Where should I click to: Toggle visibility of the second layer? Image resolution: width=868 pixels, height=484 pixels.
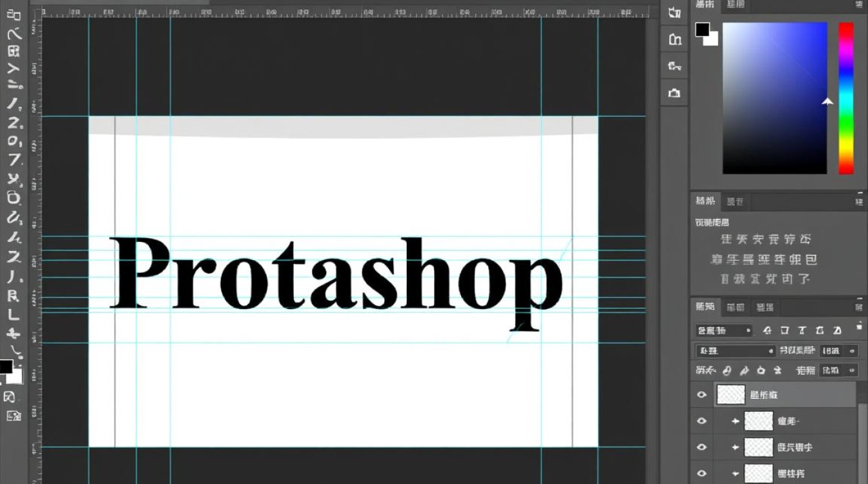tap(702, 421)
